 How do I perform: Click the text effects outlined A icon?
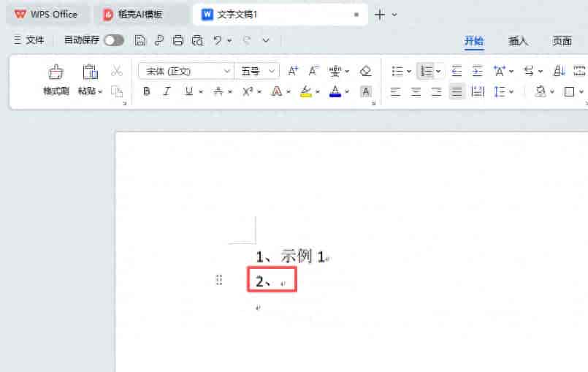[277, 91]
